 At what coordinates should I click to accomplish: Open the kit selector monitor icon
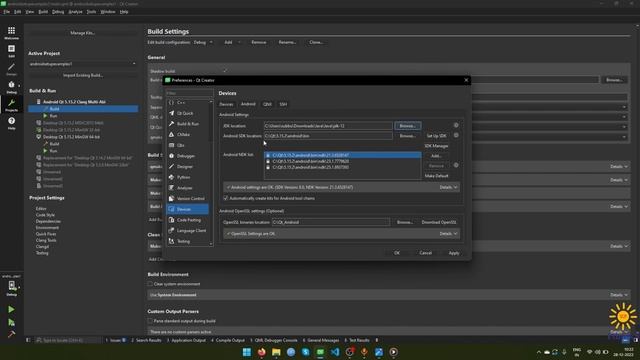coord(11,287)
